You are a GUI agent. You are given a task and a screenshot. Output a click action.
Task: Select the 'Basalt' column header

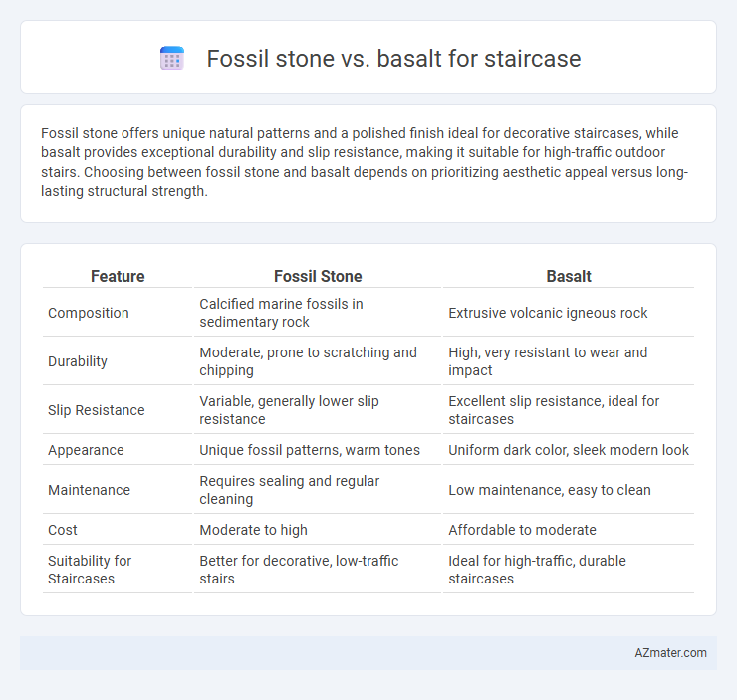point(569,276)
